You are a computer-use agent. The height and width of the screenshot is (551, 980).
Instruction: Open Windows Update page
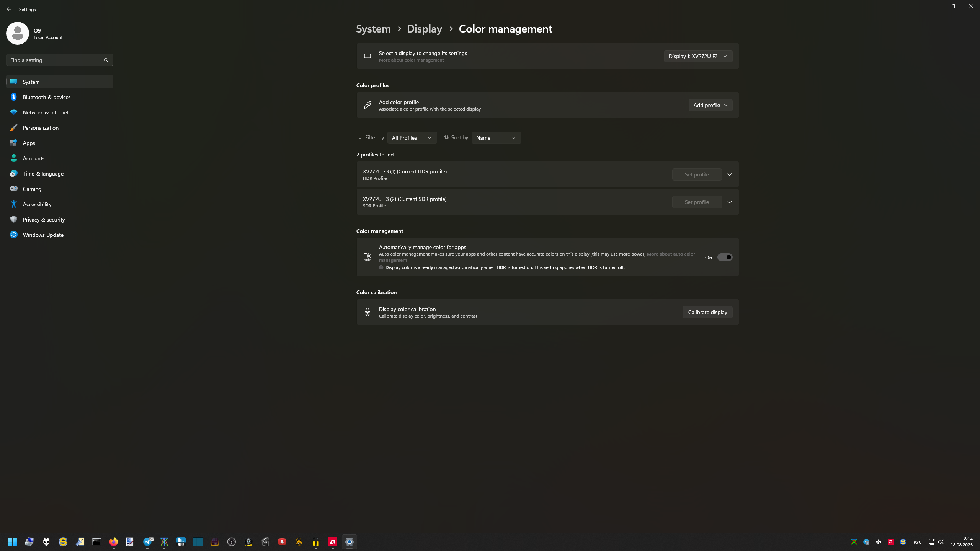(43, 235)
